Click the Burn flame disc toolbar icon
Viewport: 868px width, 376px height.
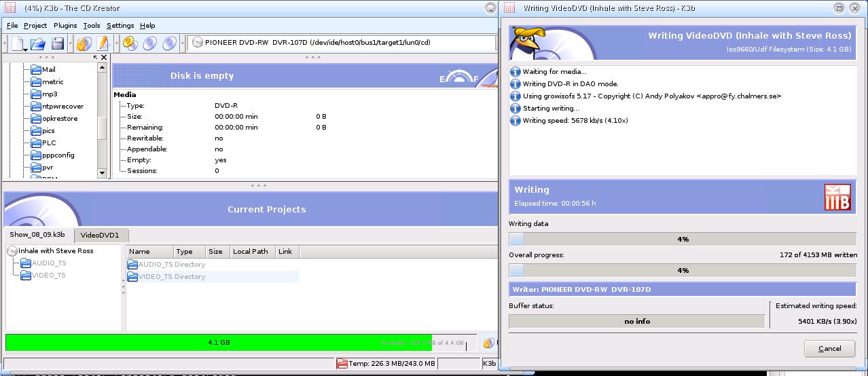pyautogui.click(x=84, y=43)
